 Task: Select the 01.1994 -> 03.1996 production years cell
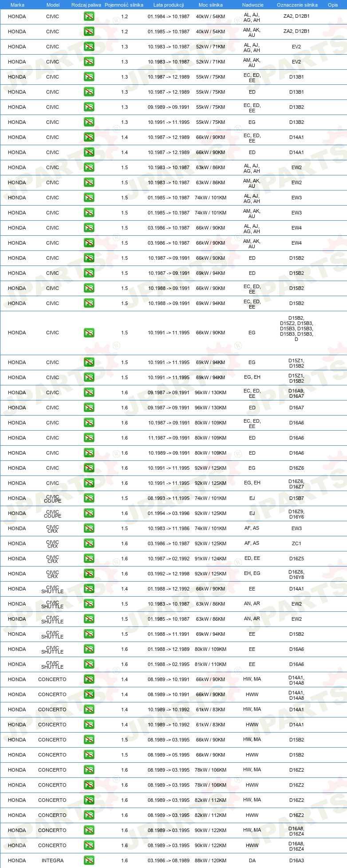pos(169,513)
